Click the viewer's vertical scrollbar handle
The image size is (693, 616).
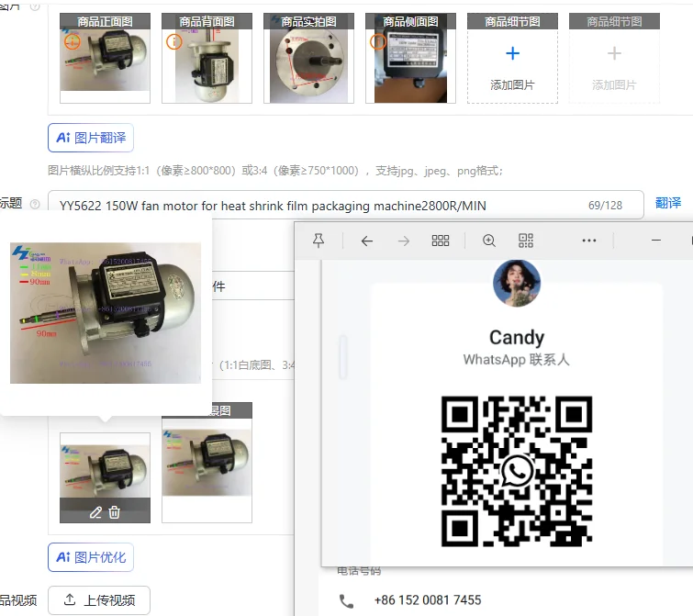(x=343, y=357)
